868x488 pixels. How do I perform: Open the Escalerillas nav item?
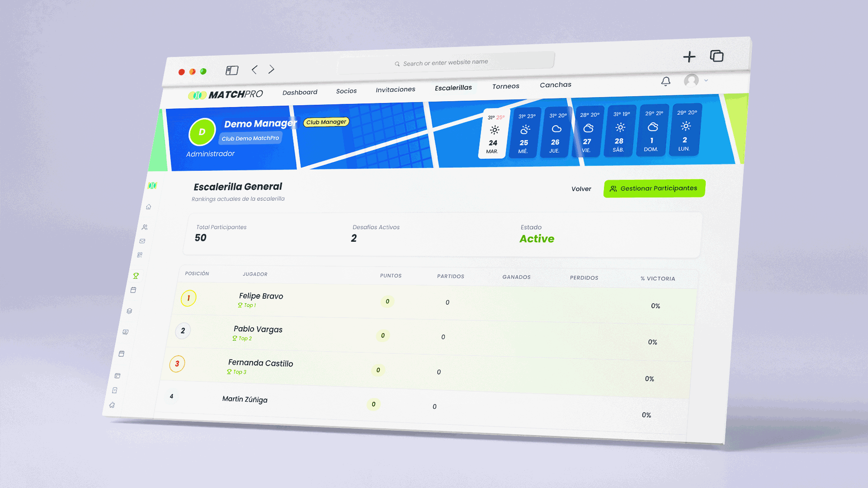(x=453, y=88)
